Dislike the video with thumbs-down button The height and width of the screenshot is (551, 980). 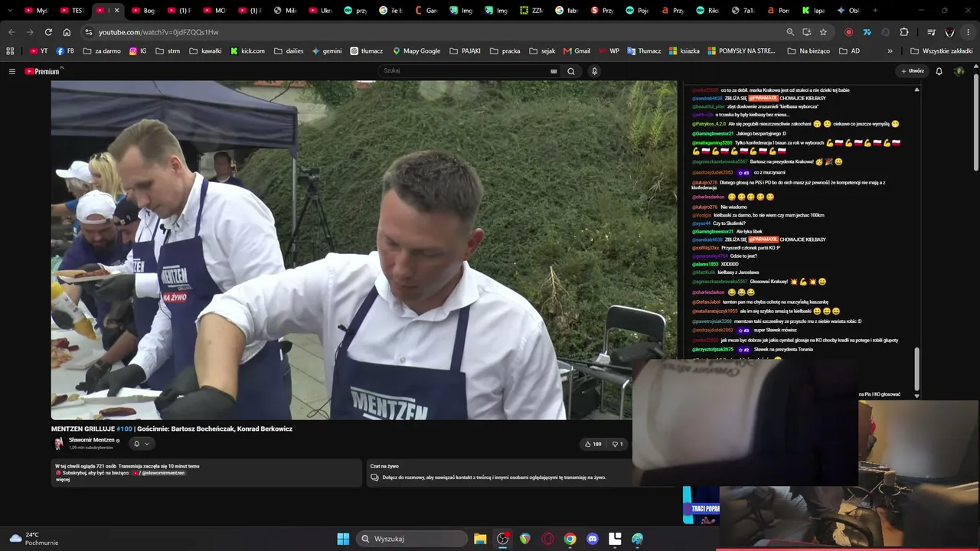click(617, 444)
